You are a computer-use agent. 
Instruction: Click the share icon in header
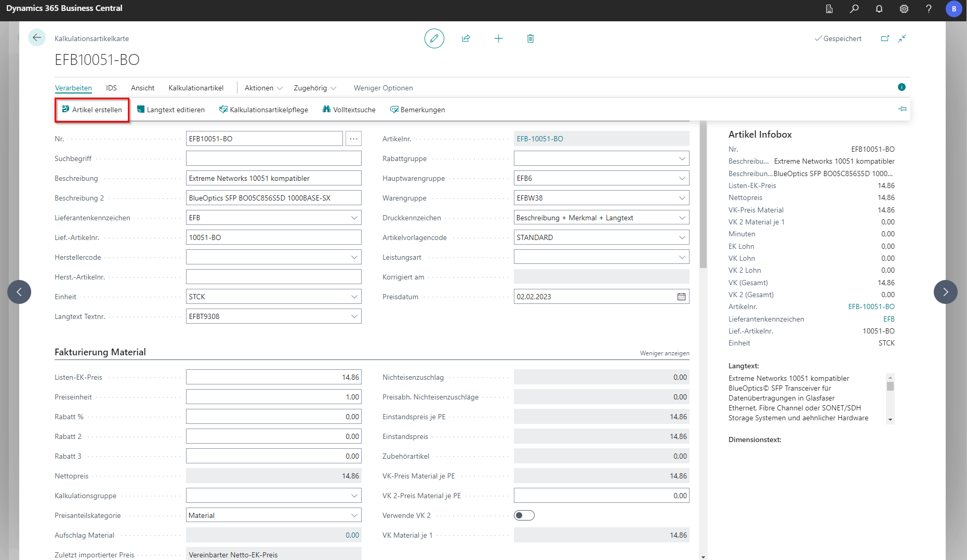point(466,38)
